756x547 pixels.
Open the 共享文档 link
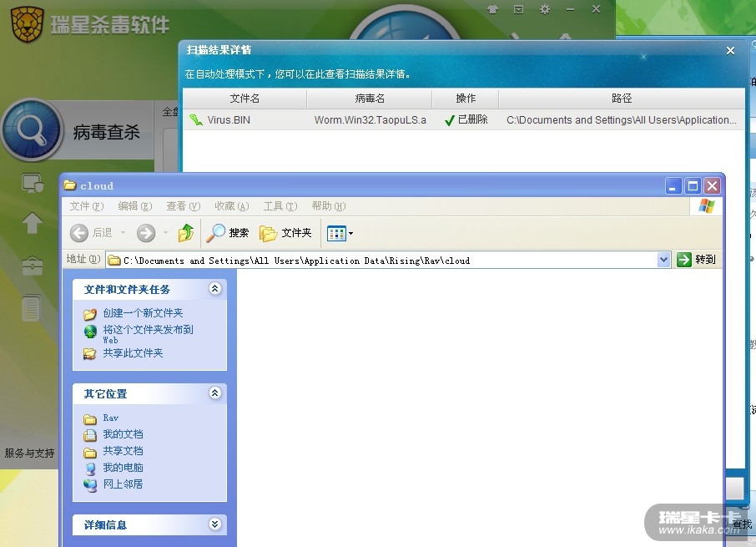[123, 450]
